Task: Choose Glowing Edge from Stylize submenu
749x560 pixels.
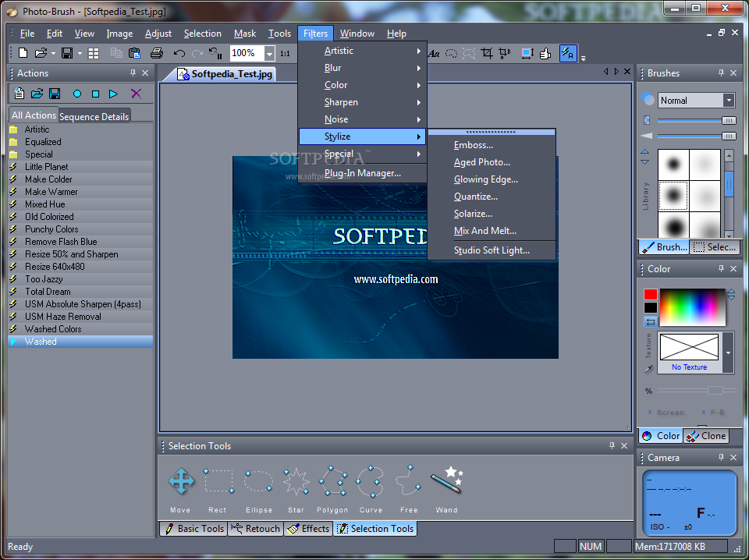Action: pyautogui.click(x=492, y=179)
